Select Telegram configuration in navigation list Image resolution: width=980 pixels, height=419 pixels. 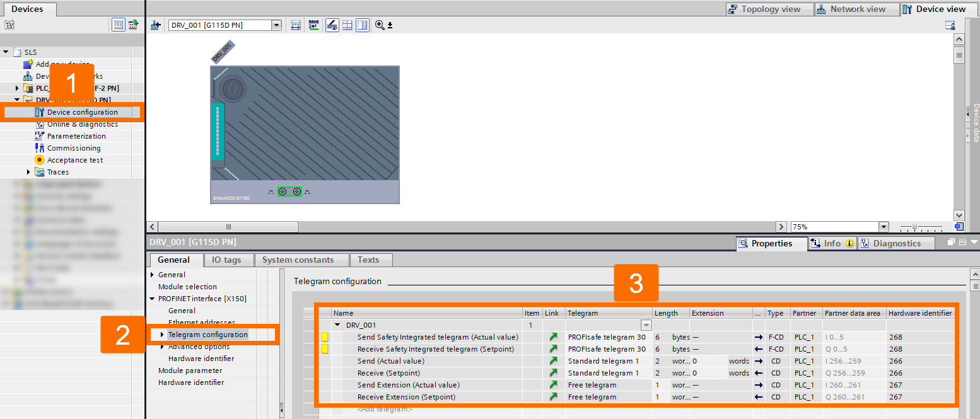(x=209, y=335)
